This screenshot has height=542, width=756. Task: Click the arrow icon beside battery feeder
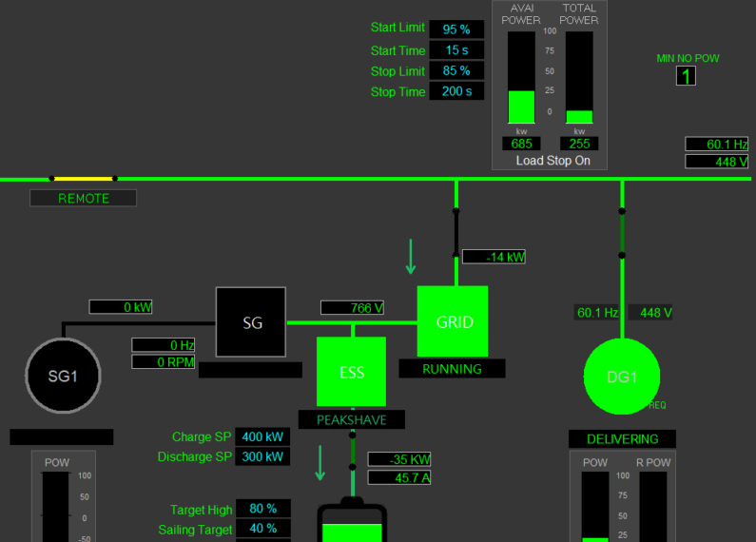pos(320,463)
